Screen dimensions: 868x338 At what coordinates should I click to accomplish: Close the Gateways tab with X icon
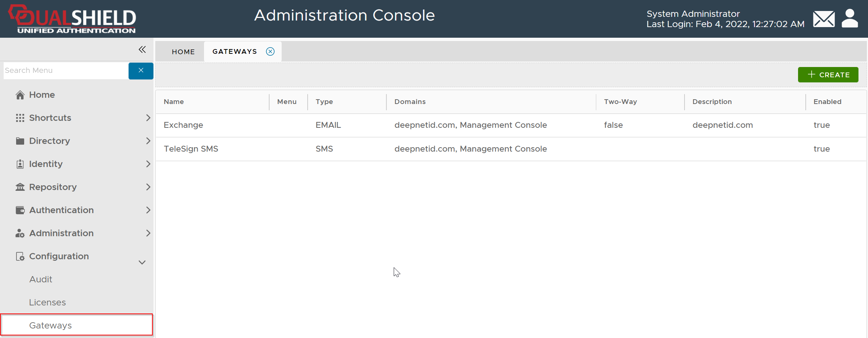pos(270,52)
